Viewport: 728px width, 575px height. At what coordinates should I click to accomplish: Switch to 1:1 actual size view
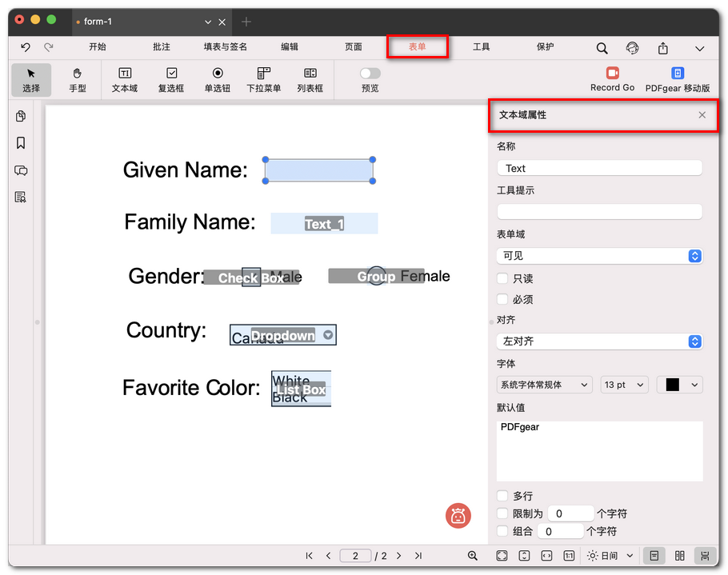pos(566,555)
